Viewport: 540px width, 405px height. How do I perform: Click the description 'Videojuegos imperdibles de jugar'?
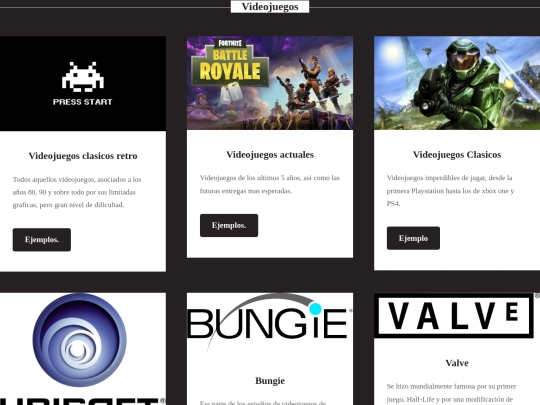tap(450, 190)
